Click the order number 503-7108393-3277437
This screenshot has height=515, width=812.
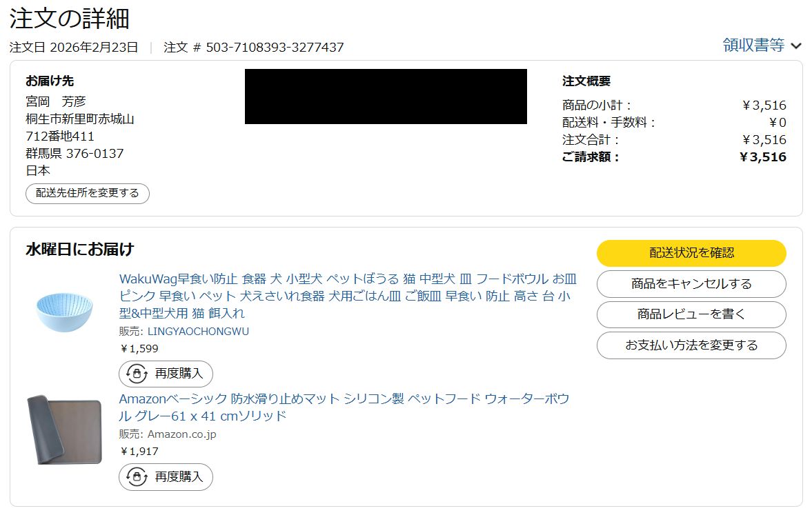[x=275, y=48]
